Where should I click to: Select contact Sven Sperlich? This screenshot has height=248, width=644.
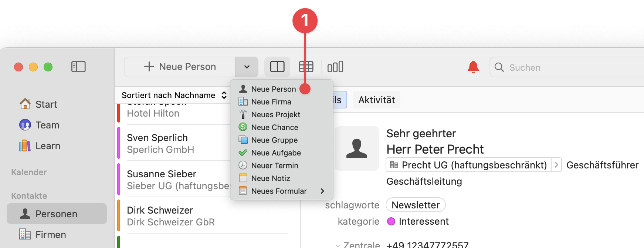click(174, 144)
